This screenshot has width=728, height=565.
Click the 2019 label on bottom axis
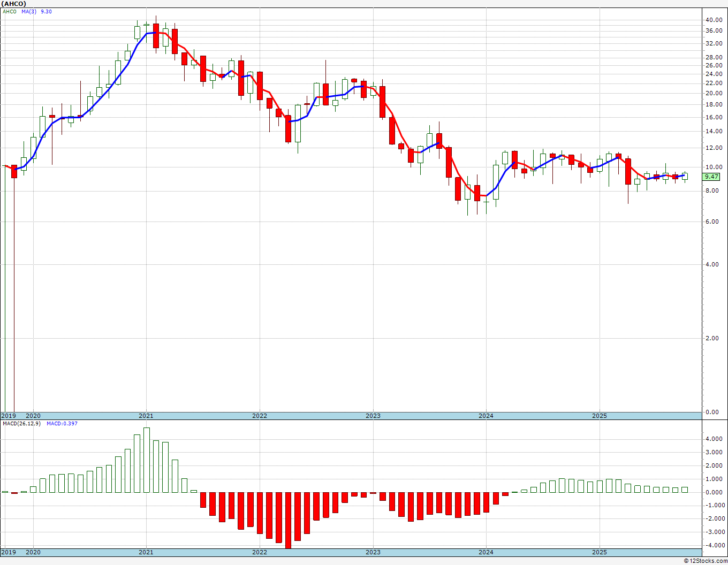click(x=8, y=552)
